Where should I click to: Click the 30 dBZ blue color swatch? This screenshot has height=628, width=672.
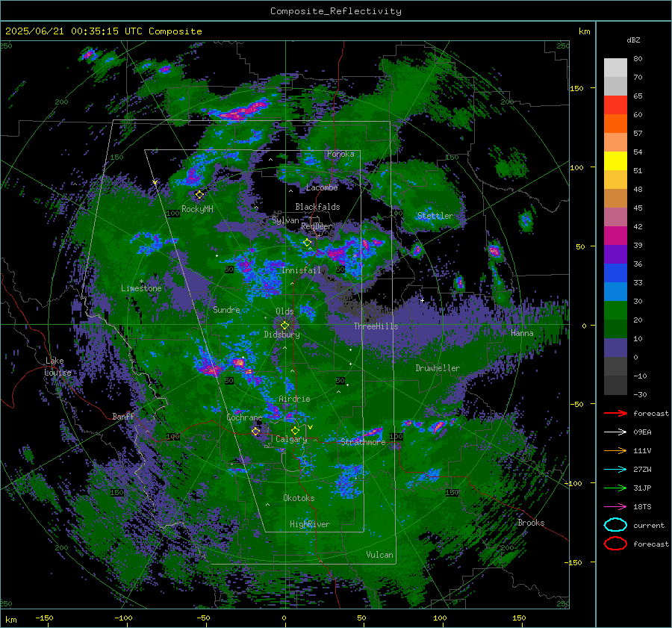615,291
